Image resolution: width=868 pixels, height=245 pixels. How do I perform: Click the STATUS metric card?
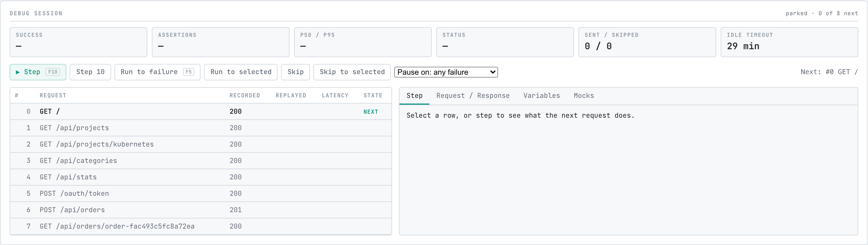(505, 42)
